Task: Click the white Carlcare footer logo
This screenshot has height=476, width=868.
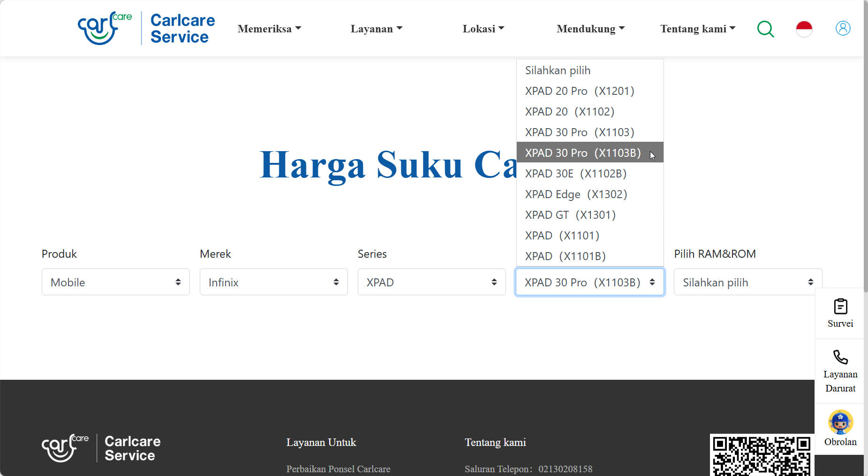Action: click(x=101, y=448)
